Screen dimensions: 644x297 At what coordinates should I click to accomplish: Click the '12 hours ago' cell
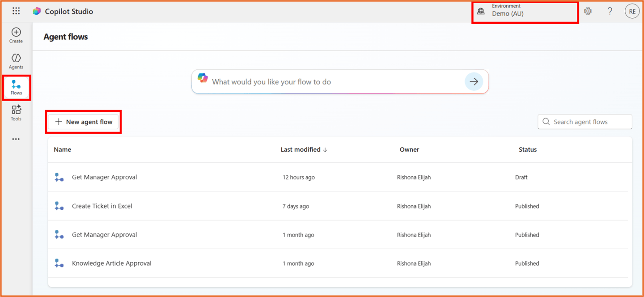(x=299, y=178)
